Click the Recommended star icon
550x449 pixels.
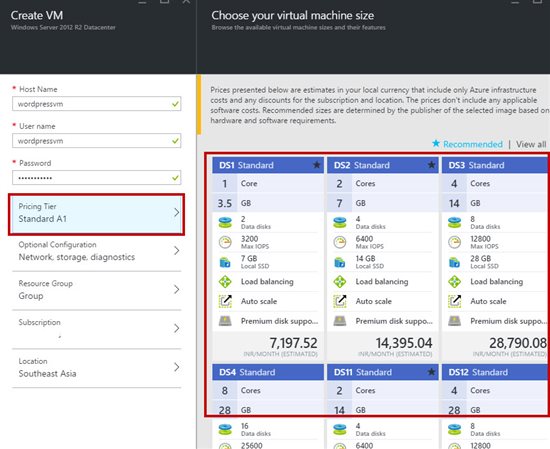[x=436, y=143]
